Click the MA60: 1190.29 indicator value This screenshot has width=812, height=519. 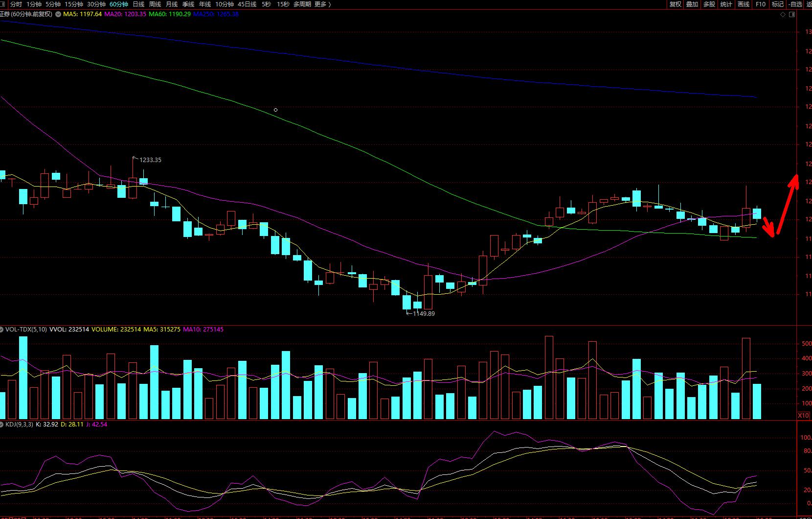pyautogui.click(x=170, y=14)
